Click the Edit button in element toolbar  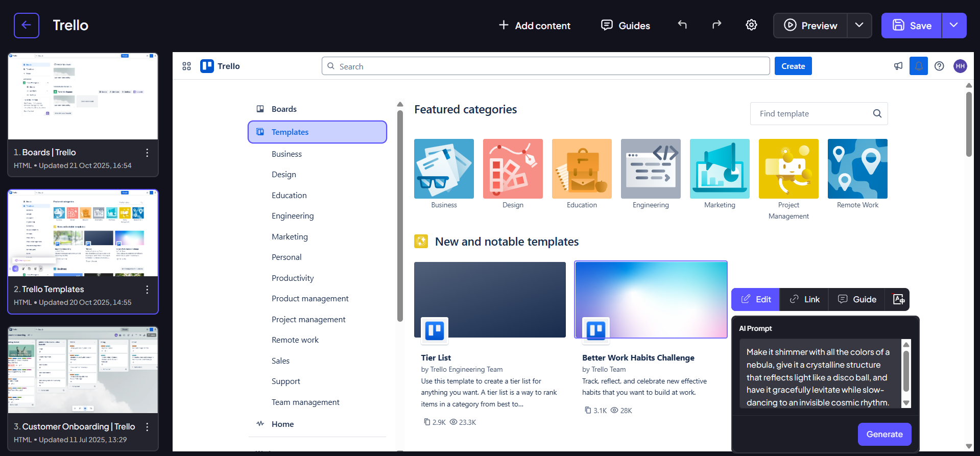tap(756, 299)
